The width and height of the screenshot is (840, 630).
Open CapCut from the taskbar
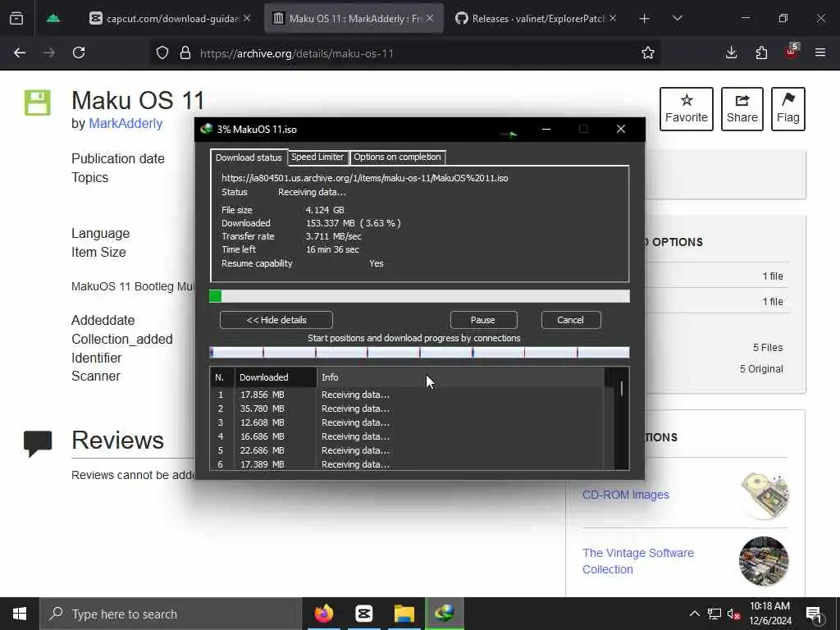click(x=364, y=614)
